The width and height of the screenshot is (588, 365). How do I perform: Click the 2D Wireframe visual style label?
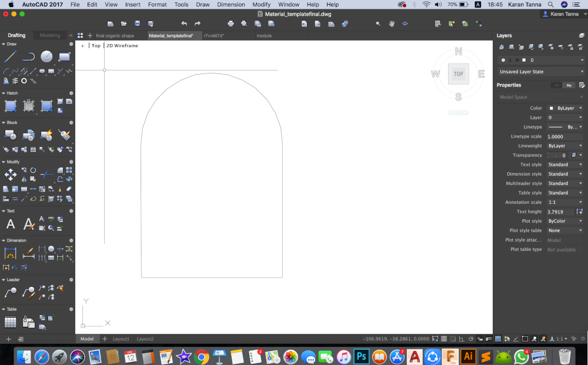pyautogui.click(x=122, y=46)
